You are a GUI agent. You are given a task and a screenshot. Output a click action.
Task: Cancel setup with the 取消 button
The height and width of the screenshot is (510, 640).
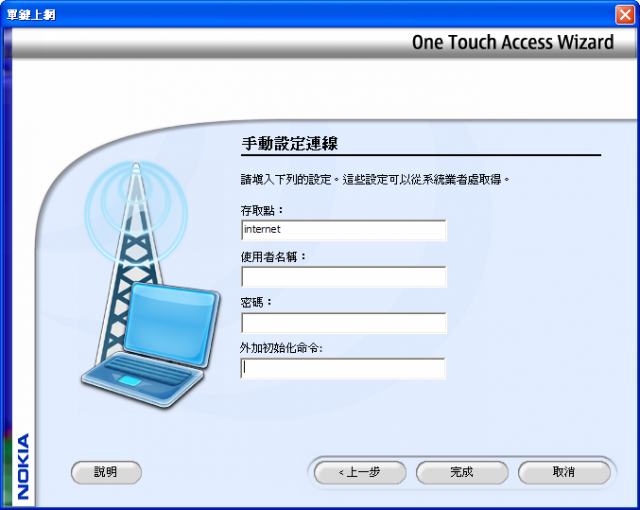pyautogui.click(x=564, y=472)
